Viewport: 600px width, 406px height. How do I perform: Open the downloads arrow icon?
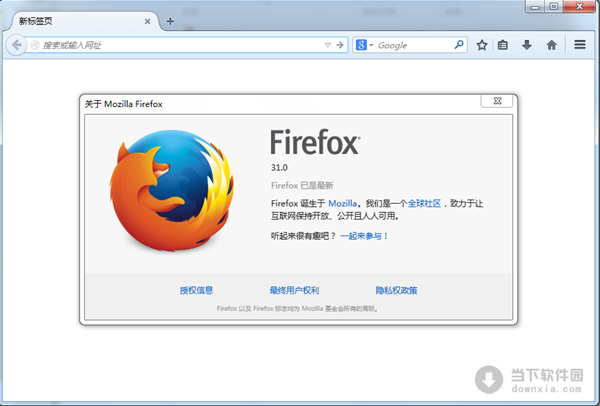(x=527, y=45)
